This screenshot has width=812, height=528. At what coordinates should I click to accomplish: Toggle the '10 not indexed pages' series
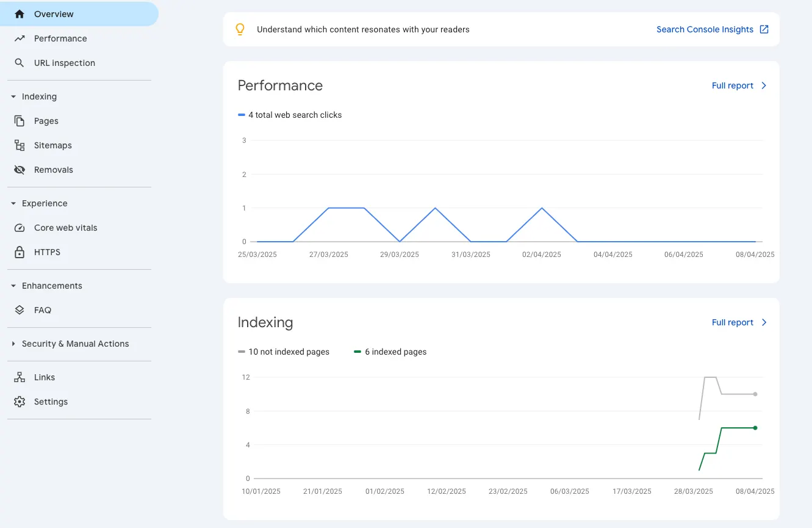coord(284,352)
